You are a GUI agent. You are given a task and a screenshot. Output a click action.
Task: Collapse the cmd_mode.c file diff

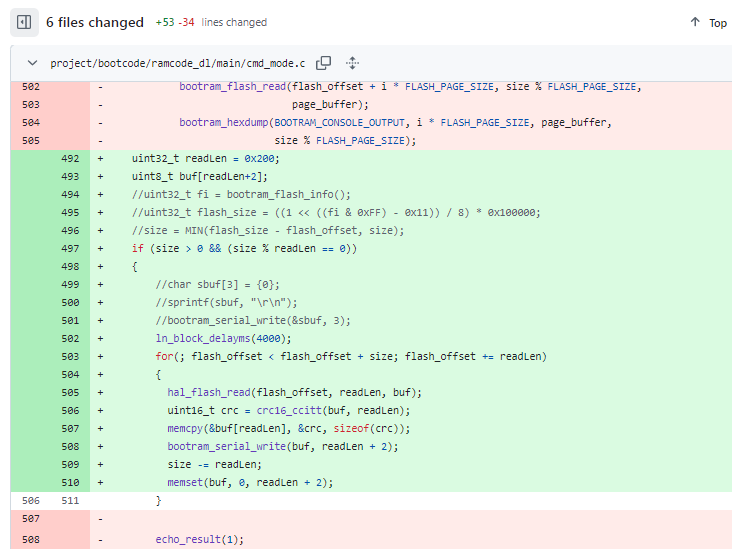[32, 63]
